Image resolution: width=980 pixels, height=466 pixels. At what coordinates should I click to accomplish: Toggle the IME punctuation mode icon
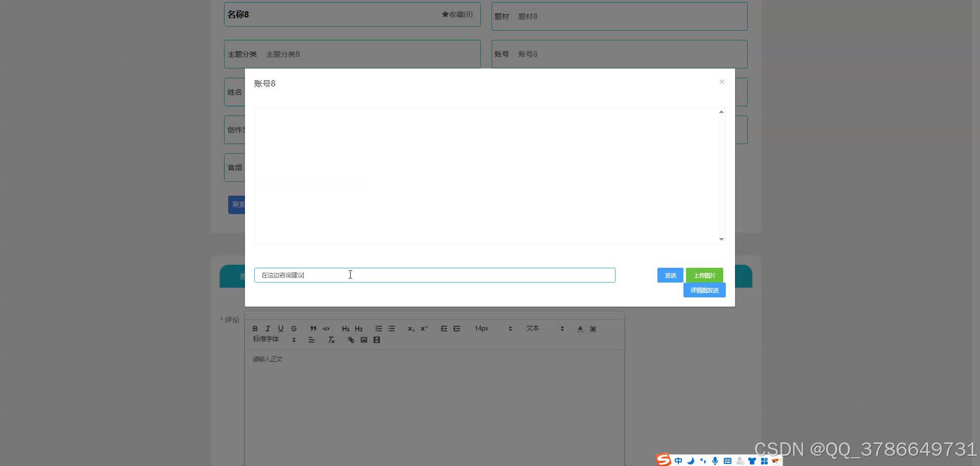tap(703, 460)
